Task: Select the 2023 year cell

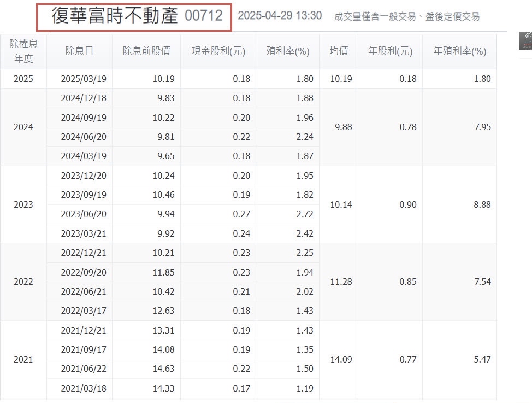Action: tap(23, 205)
